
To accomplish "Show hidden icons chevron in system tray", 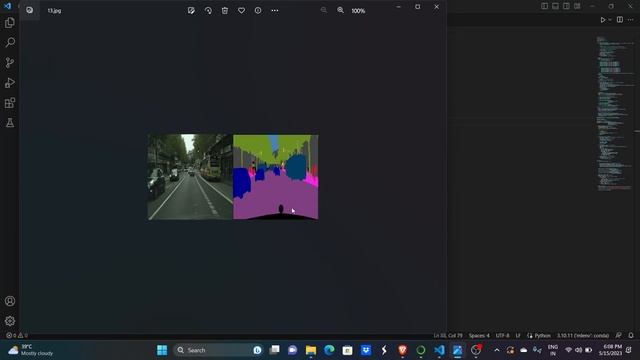I will point(497,350).
